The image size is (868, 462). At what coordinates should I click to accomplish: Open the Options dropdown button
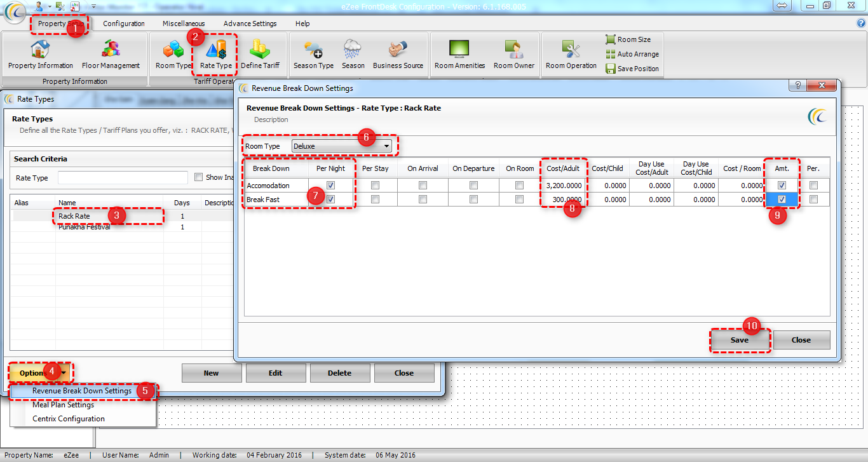[39, 373]
